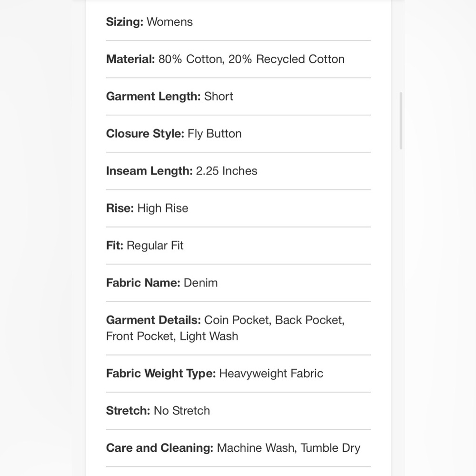Select the 20% Recycled Cotton text

(286, 59)
